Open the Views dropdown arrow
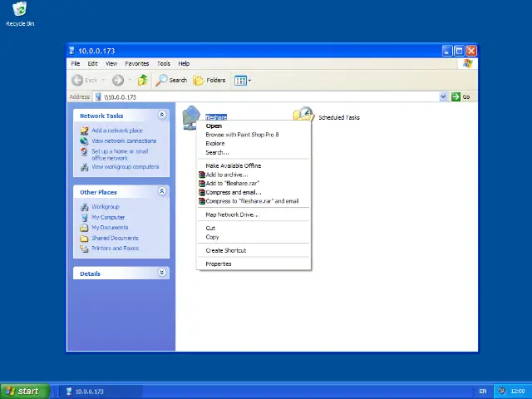Screen dimensions: 532x399 (249, 81)
